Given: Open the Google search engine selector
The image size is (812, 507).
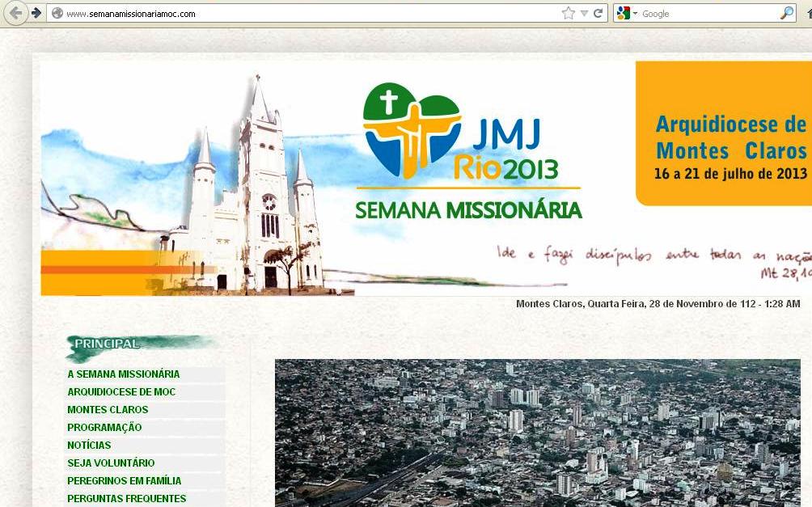Looking at the screenshot, I should 627,14.
